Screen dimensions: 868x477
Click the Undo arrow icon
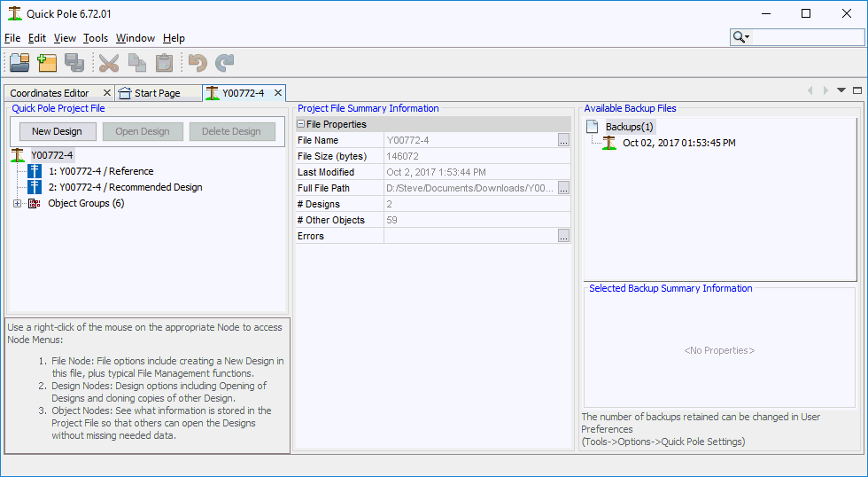[x=198, y=63]
